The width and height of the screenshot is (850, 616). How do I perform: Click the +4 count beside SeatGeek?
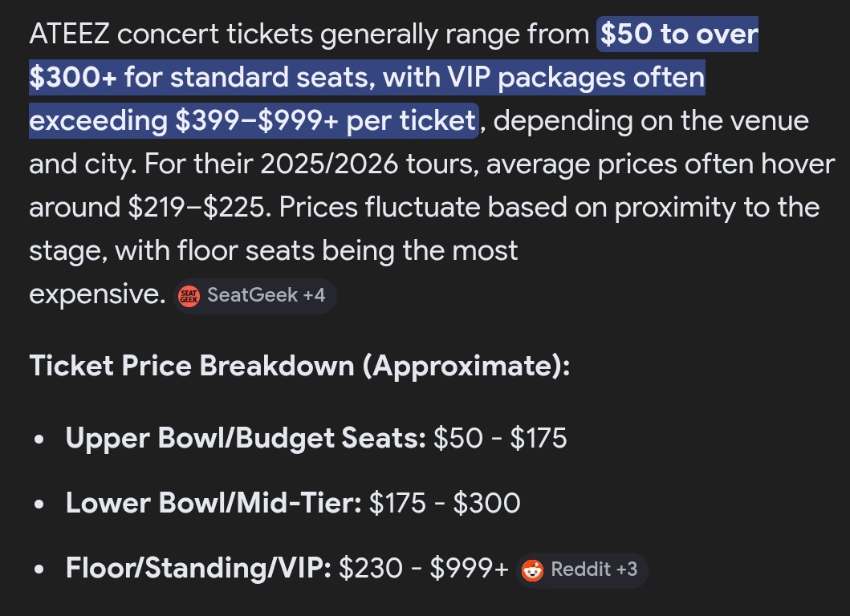click(x=313, y=295)
